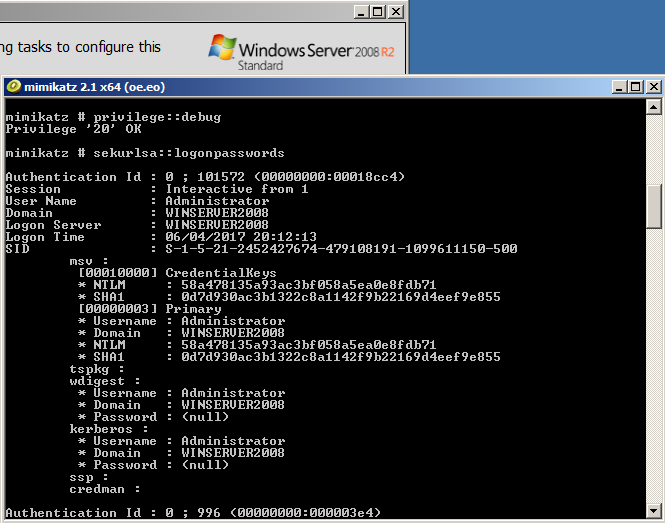Image resolution: width=665 pixels, height=523 pixels.
Task: Minimize the background Windows Server window
Action: coord(361,12)
